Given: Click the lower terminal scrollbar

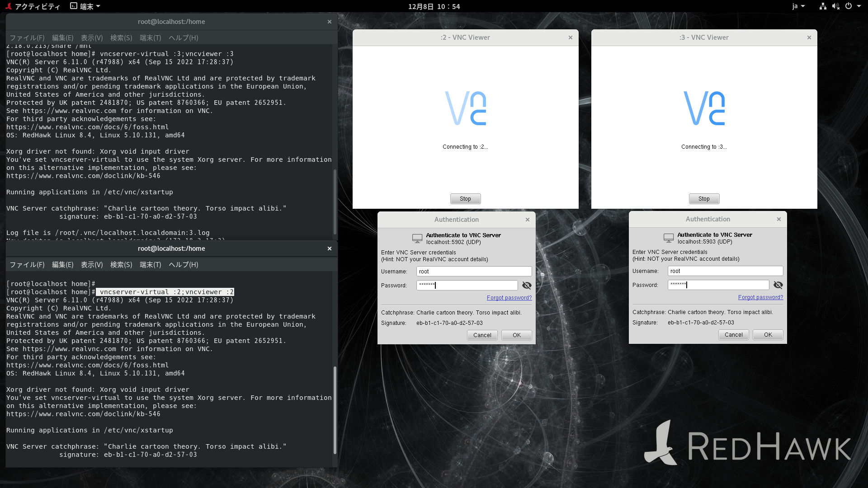Looking at the screenshot, I should click(335, 410).
